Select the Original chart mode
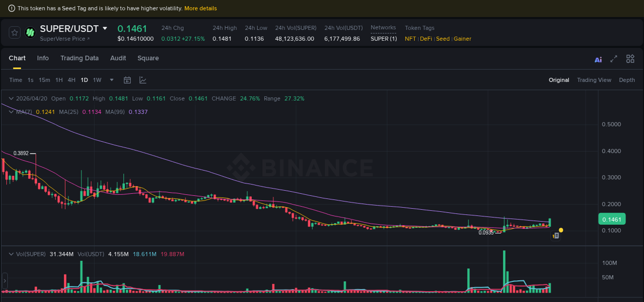This screenshot has height=302, width=644. [559, 80]
